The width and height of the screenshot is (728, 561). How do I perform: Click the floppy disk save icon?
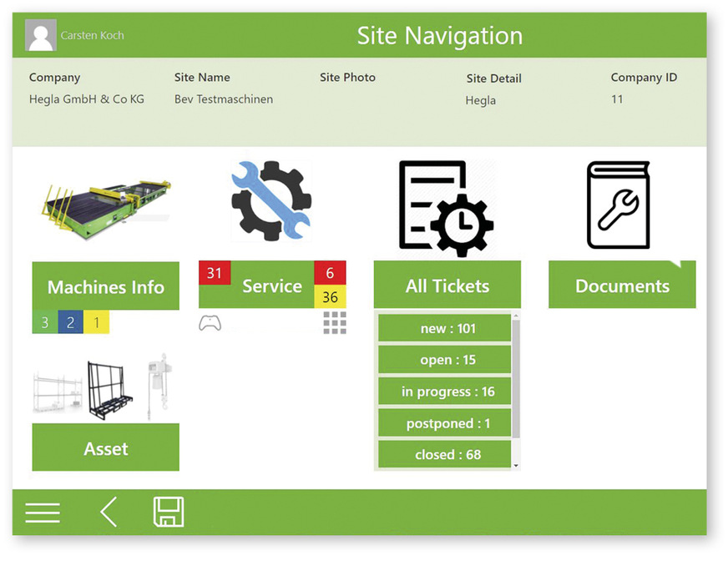click(168, 512)
